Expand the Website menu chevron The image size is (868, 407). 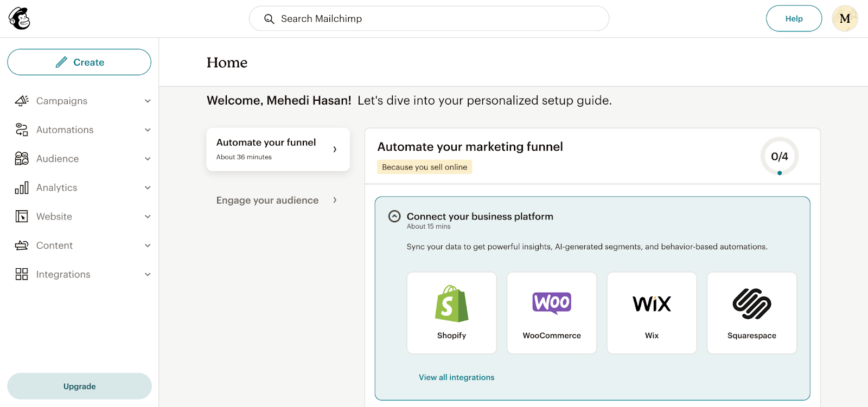[148, 216]
